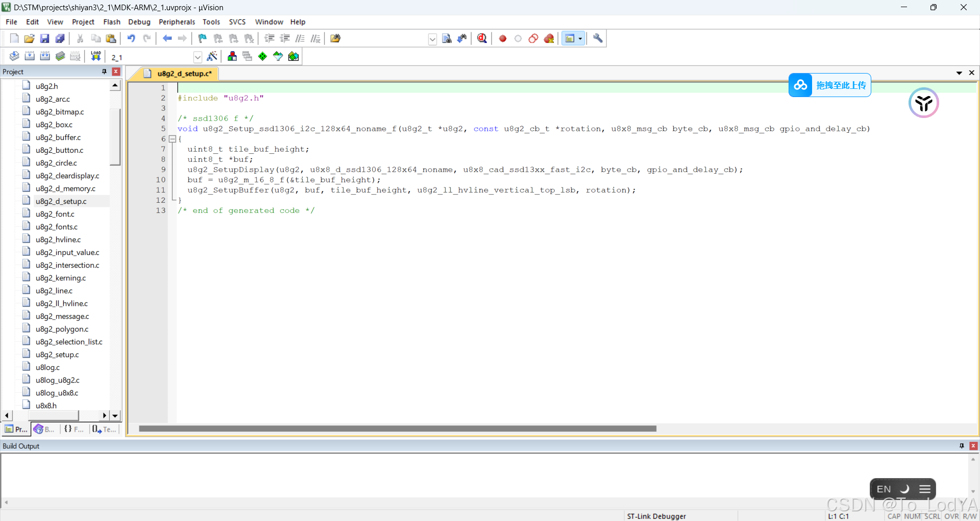This screenshot has width=980, height=521.
Task: Save all files with stacked-disk icon
Action: coord(60,38)
